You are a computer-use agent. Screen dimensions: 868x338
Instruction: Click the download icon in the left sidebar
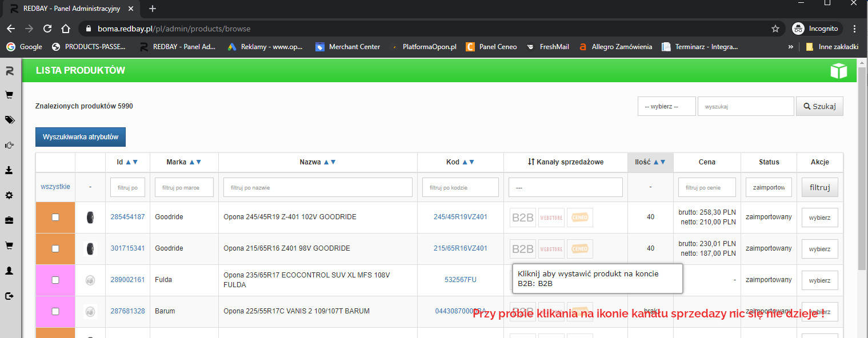pos(10,170)
